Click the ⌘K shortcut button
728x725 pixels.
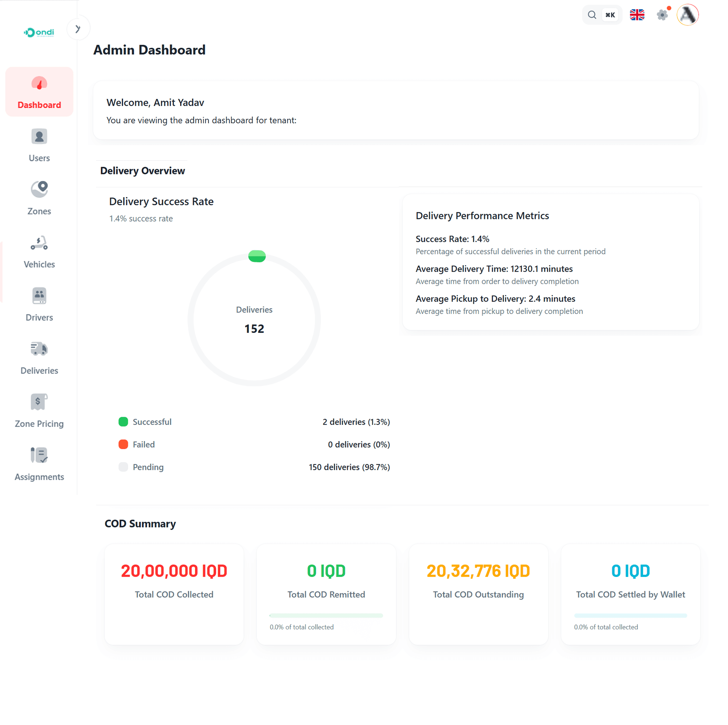(x=610, y=15)
